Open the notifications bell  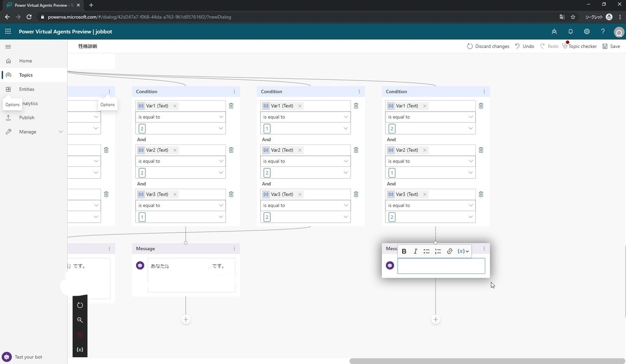pos(571,31)
